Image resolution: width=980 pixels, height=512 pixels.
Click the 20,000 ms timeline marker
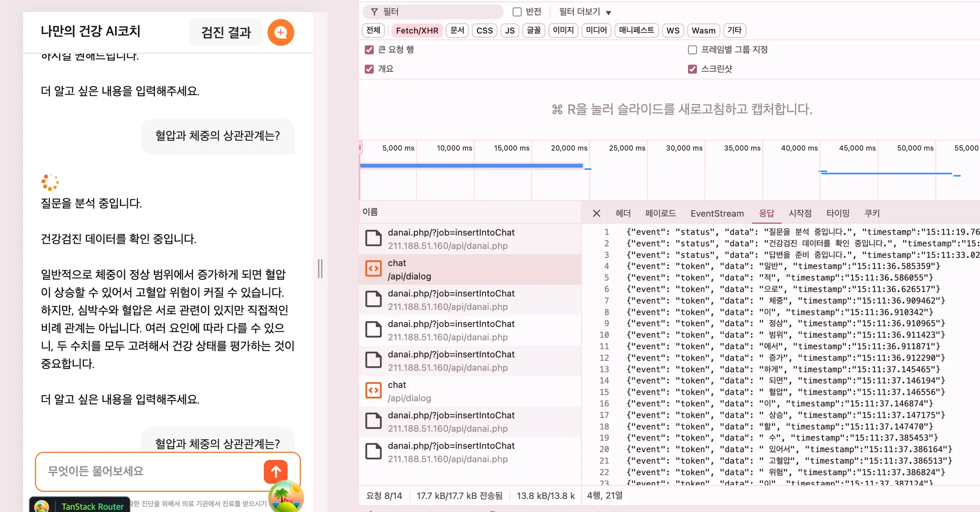[x=569, y=148]
